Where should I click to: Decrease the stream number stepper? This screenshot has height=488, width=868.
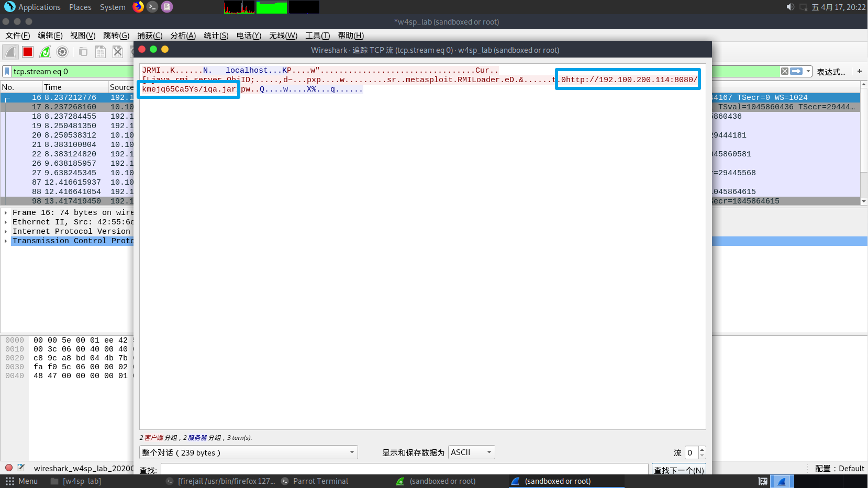(x=702, y=456)
